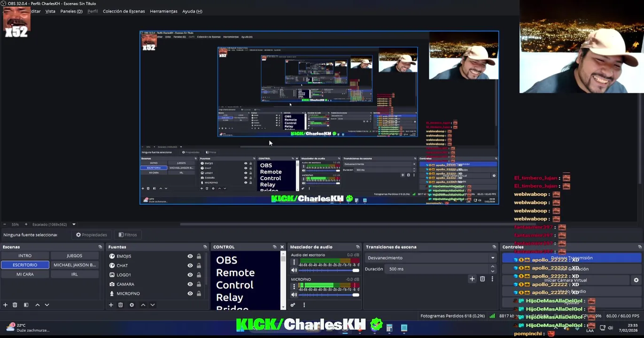Open the Colección de Escenas menu

coord(124,11)
